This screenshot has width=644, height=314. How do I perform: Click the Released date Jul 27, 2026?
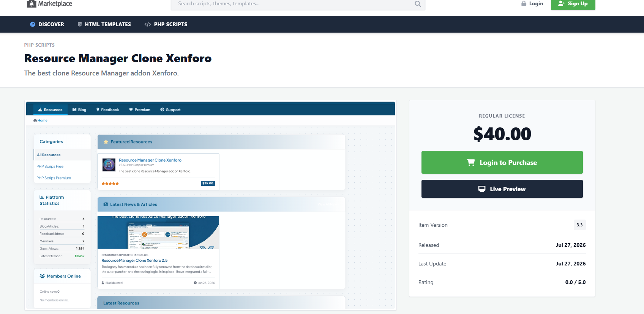[571, 245]
